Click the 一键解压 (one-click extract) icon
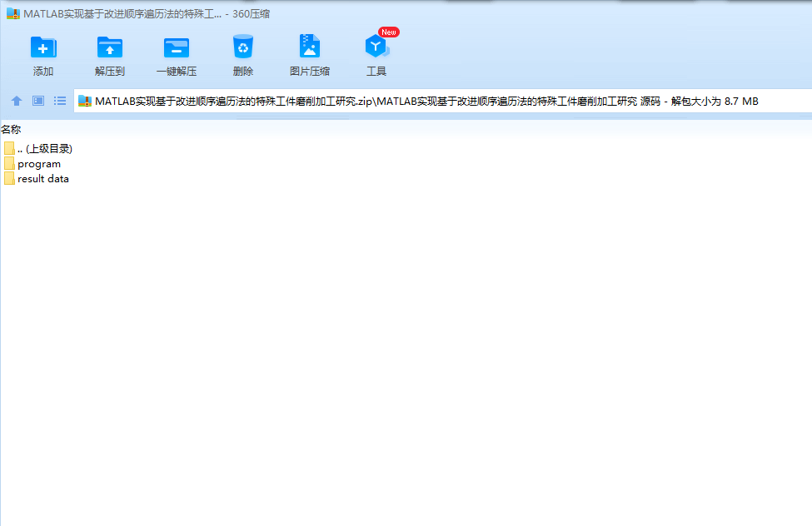812x526 pixels. [177, 47]
